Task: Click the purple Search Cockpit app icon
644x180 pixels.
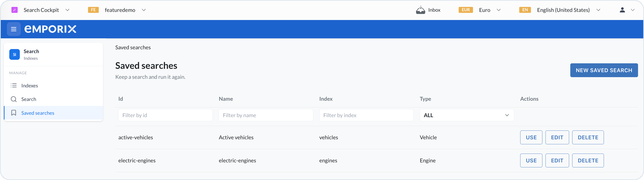Action: click(15, 10)
